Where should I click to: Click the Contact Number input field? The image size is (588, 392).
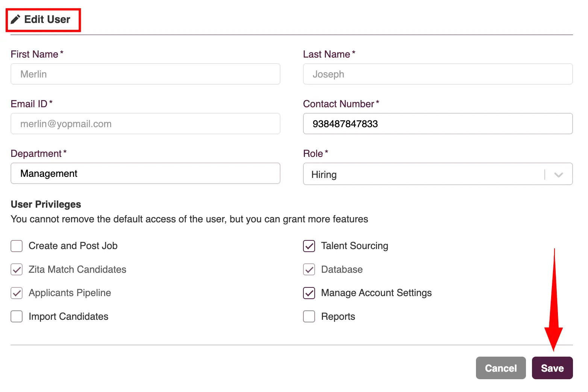[438, 124]
